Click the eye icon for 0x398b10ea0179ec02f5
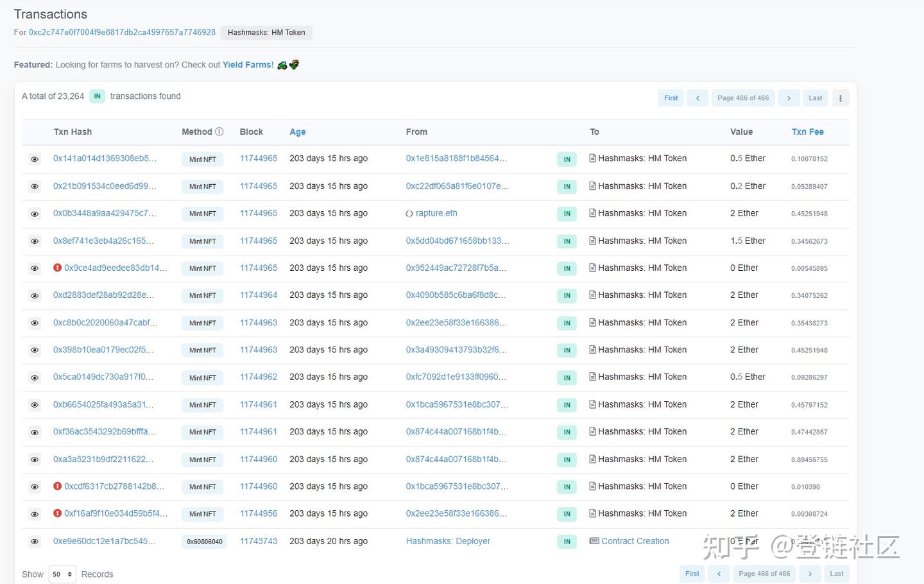Viewport: 924px width, 584px height. click(x=35, y=350)
